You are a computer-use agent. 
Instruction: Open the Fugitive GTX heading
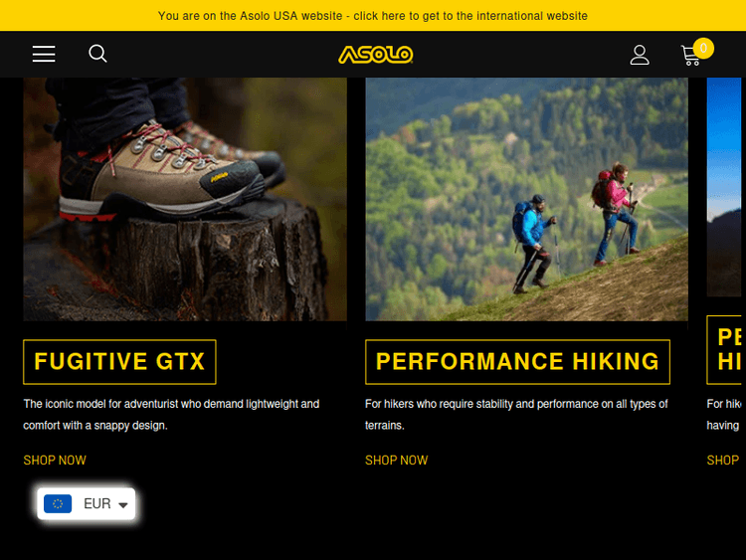(119, 362)
